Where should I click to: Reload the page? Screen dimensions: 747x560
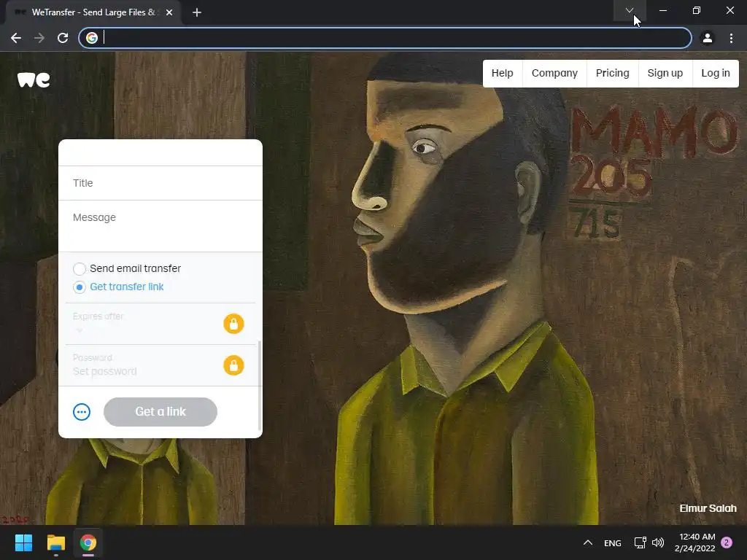(x=63, y=38)
